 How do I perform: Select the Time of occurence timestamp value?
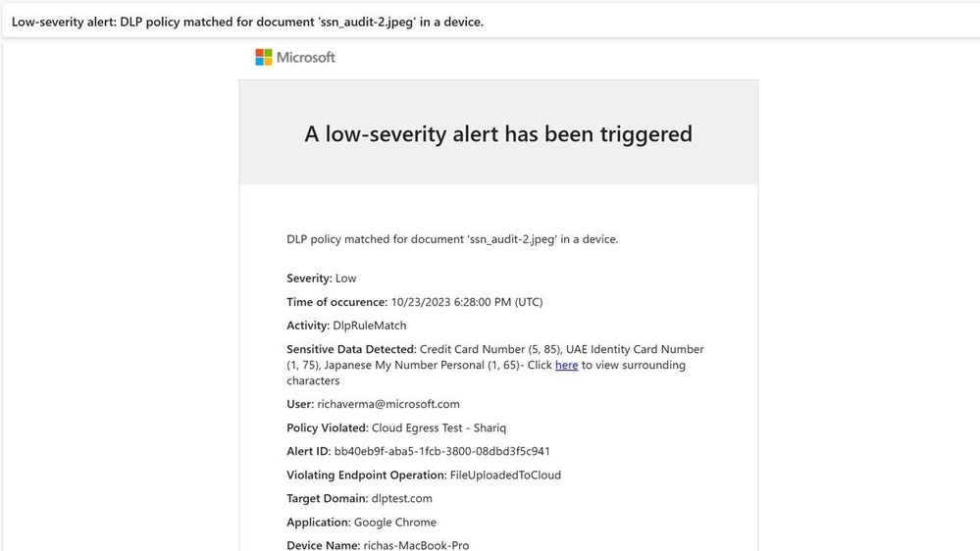[467, 302]
